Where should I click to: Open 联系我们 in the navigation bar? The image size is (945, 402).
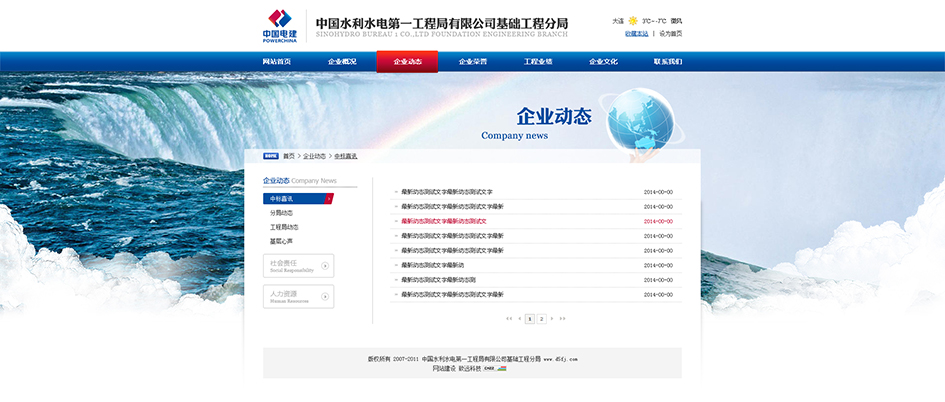pos(668,62)
